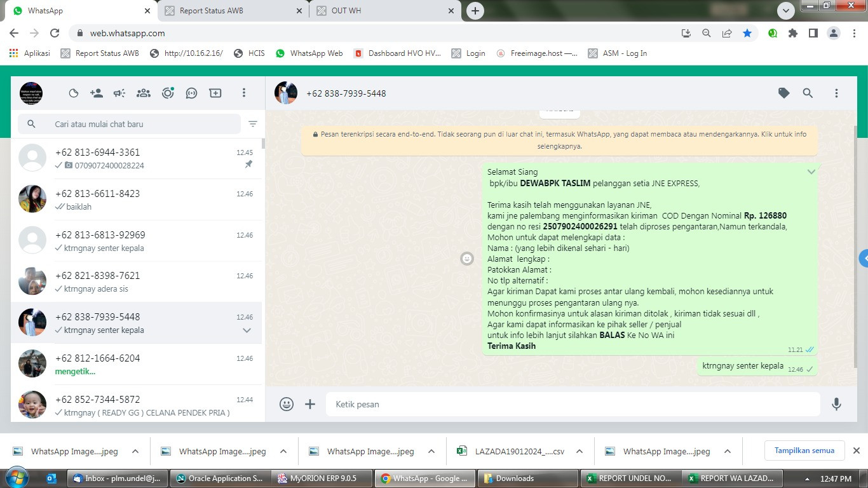Start a new chat via the chat bubble icon
This screenshot has height=488, width=868.
coord(191,93)
